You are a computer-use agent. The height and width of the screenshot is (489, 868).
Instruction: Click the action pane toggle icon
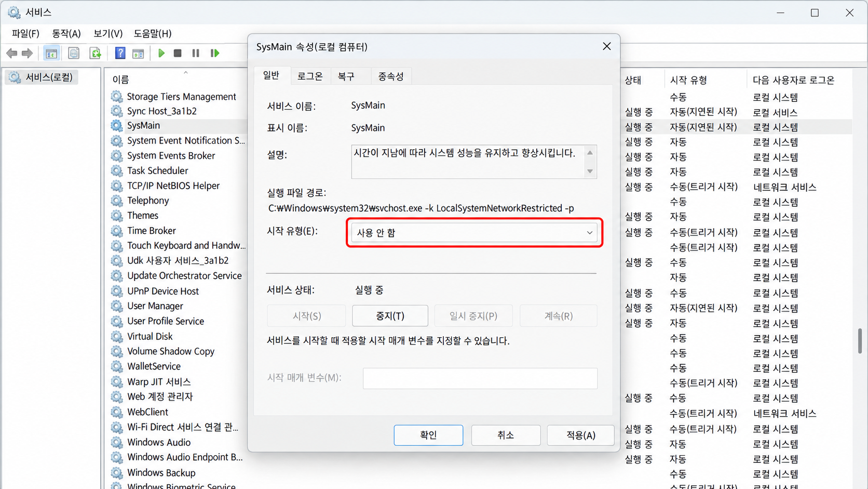[x=138, y=53]
